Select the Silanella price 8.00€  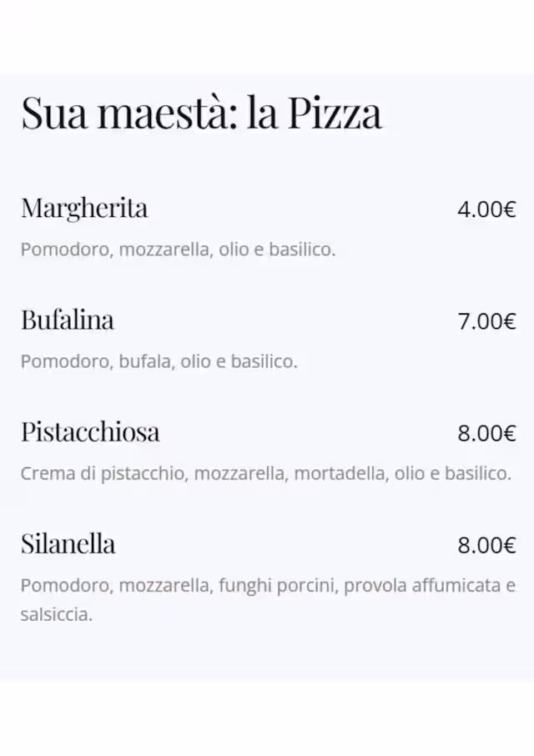pyautogui.click(x=486, y=546)
